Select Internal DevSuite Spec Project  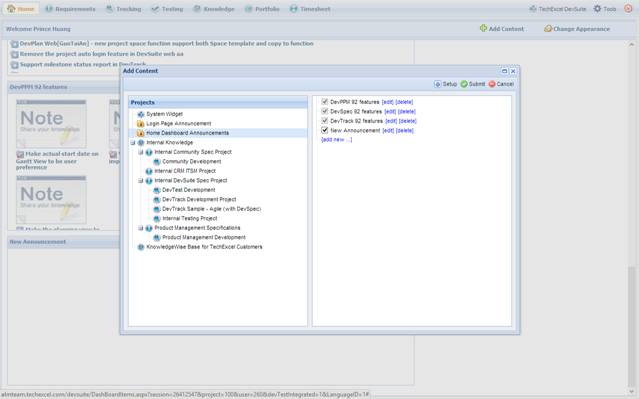pos(191,181)
